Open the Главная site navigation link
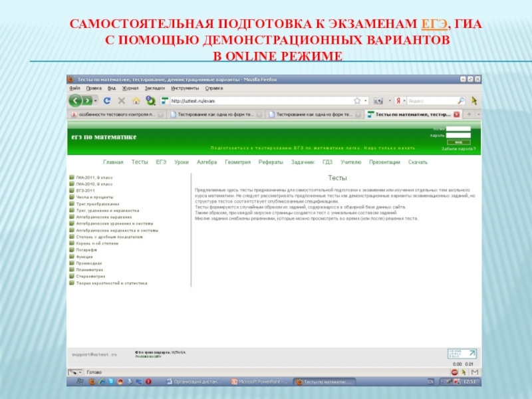 [113, 162]
